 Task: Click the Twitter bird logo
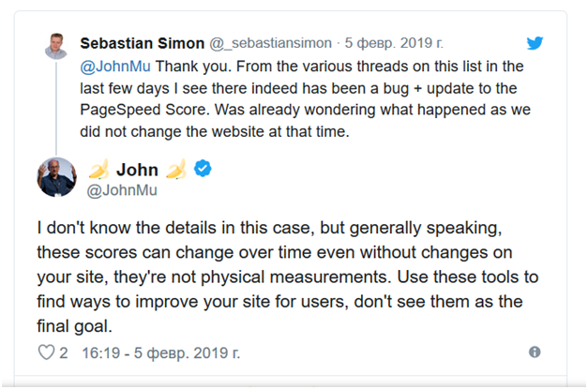coord(535,43)
